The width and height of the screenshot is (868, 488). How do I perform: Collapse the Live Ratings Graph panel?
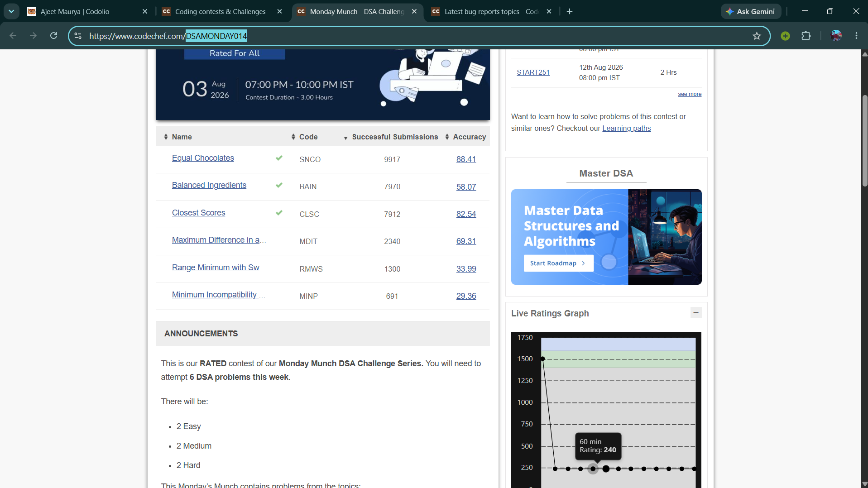(696, 312)
